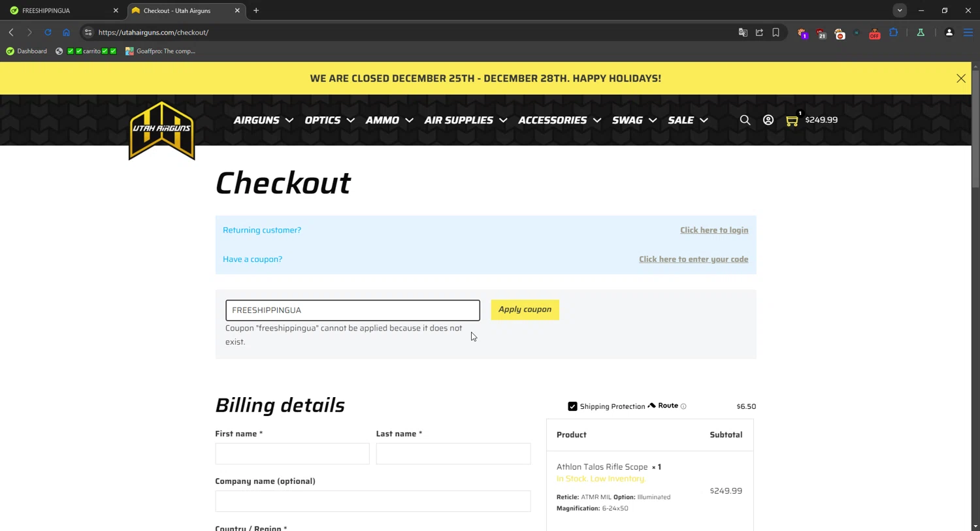Click the Company name input field

pyautogui.click(x=373, y=501)
